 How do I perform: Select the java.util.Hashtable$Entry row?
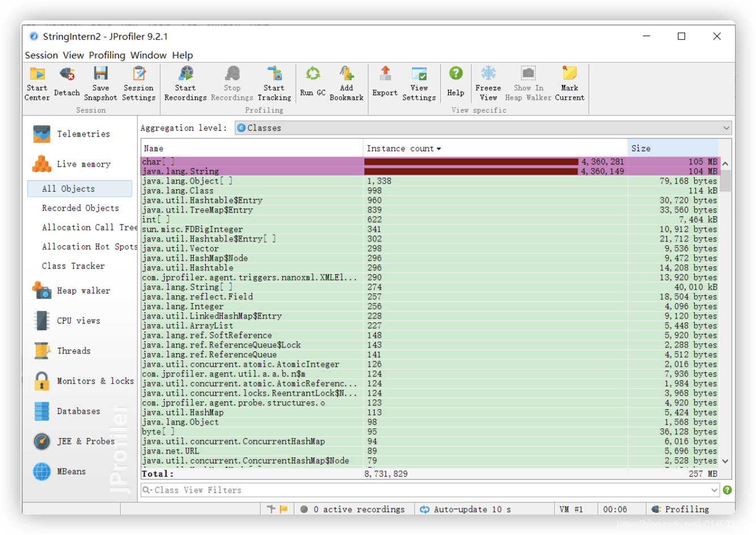click(431, 200)
